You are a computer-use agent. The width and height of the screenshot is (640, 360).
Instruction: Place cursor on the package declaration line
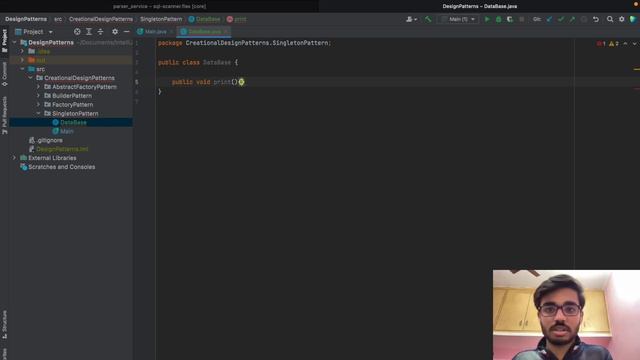244,43
